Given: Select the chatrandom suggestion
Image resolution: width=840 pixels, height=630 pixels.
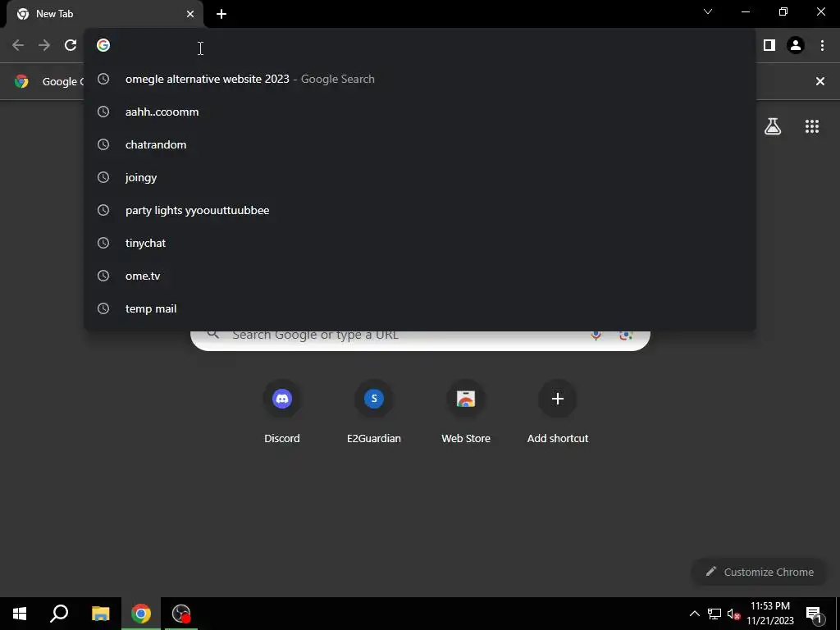Looking at the screenshot, I should pos(420,144).
